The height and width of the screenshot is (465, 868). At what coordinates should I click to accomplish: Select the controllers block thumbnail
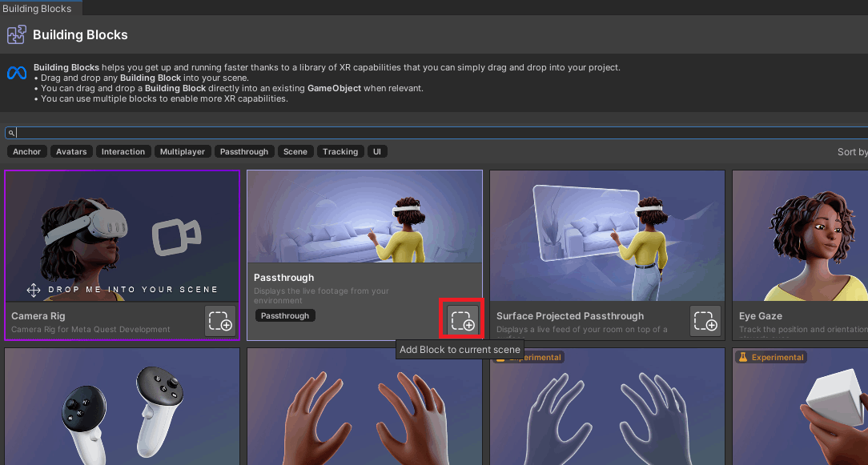point(123,407)
